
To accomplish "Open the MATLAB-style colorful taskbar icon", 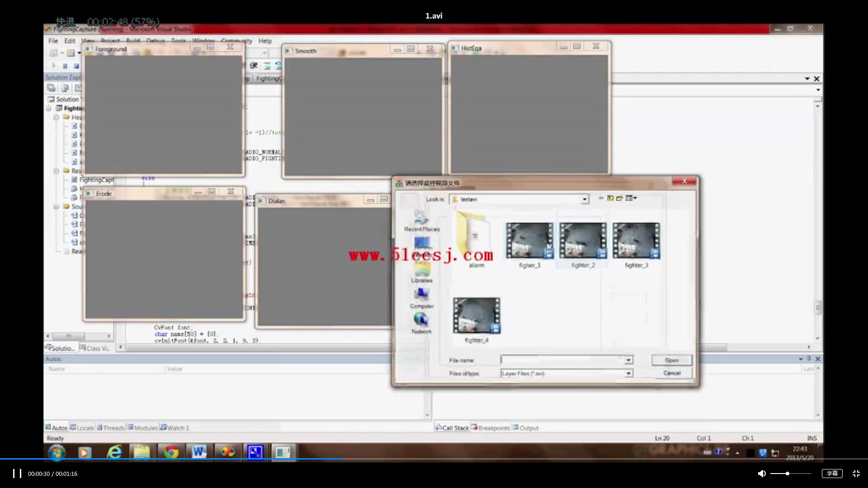I will (x=227, y=452).
